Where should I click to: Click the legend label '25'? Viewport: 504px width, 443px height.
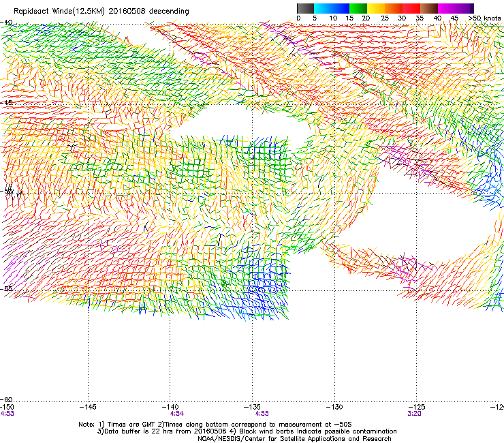tap(385, 18)
